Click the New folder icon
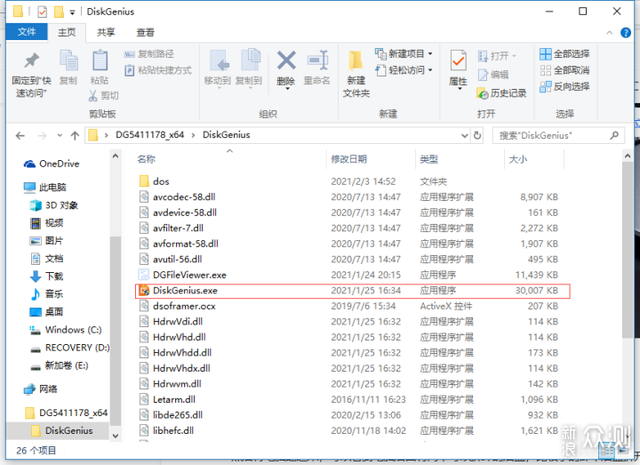The height and width of the screenshot is (465, 640). coord(356,61)
